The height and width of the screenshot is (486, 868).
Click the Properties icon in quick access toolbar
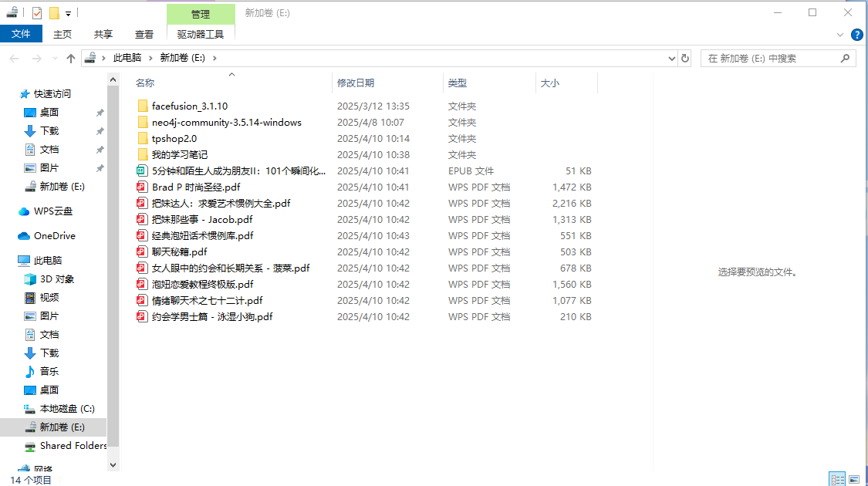pos(37,13)
